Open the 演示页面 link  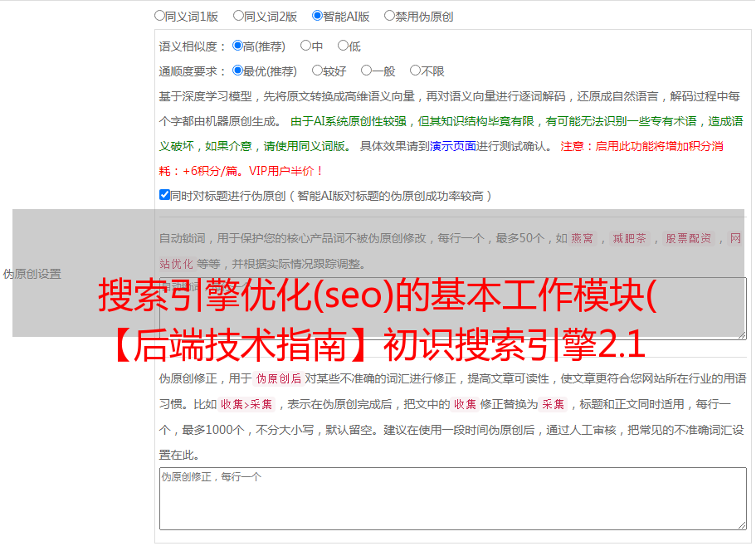[452, 146]
